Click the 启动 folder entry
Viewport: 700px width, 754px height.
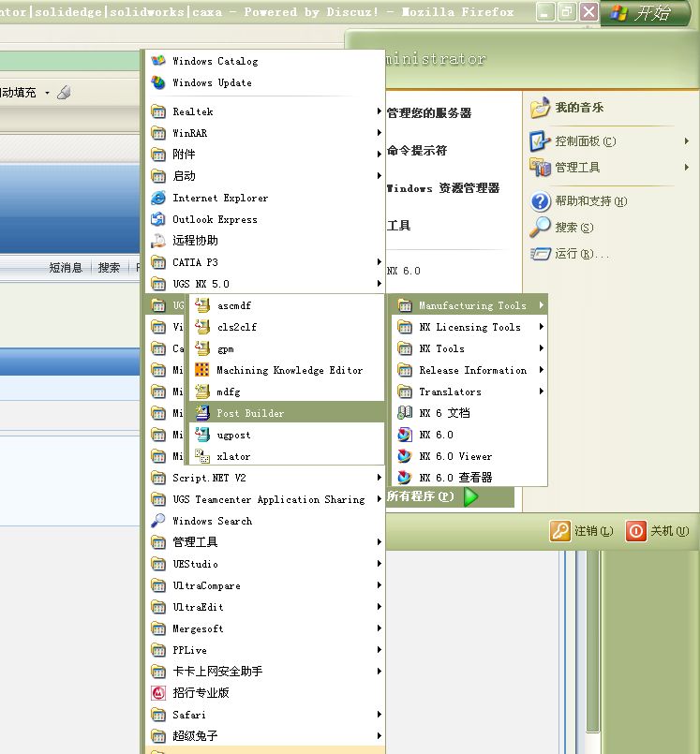pos(265,176)
